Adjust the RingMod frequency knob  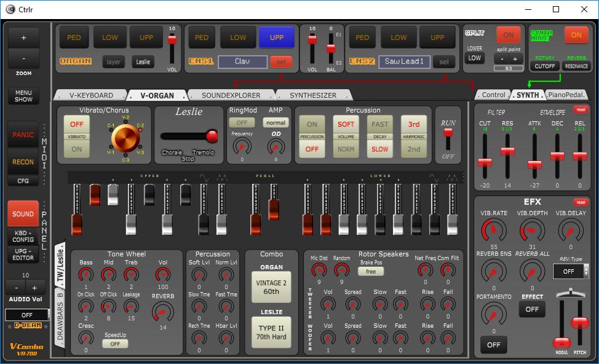242,147
